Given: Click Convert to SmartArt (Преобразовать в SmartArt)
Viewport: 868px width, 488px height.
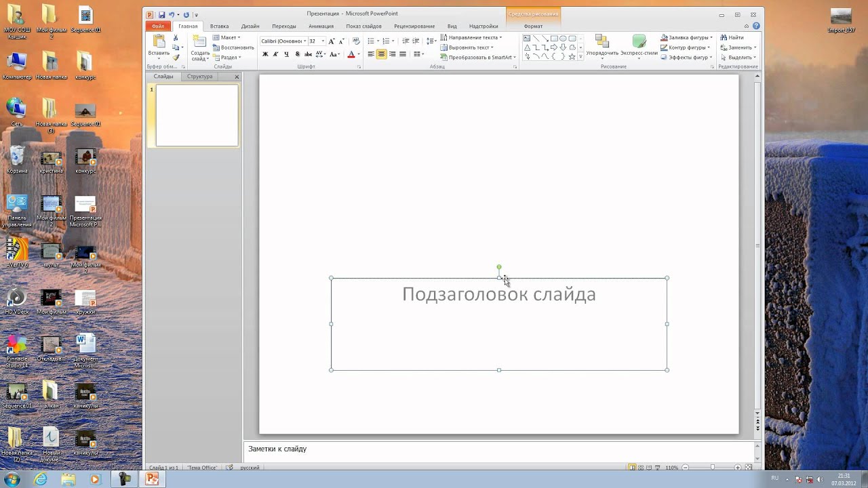Looking at the screenshot, I should tap(478, 58).
